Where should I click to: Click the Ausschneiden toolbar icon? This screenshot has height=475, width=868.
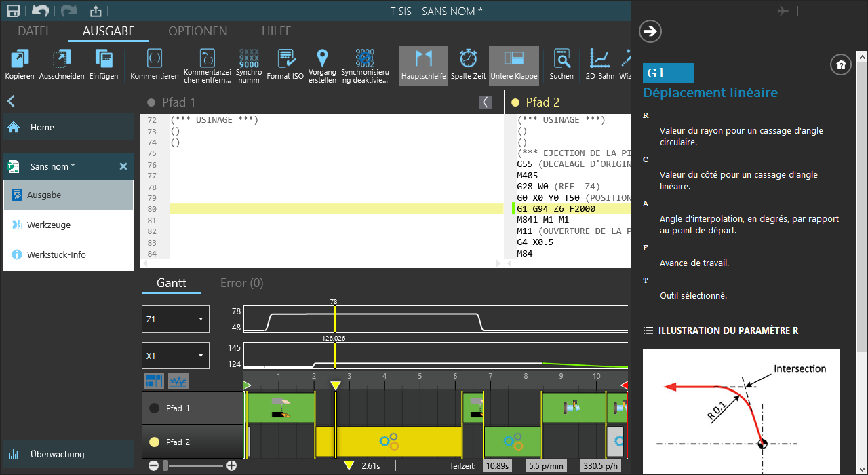click(x=62, y=59)
